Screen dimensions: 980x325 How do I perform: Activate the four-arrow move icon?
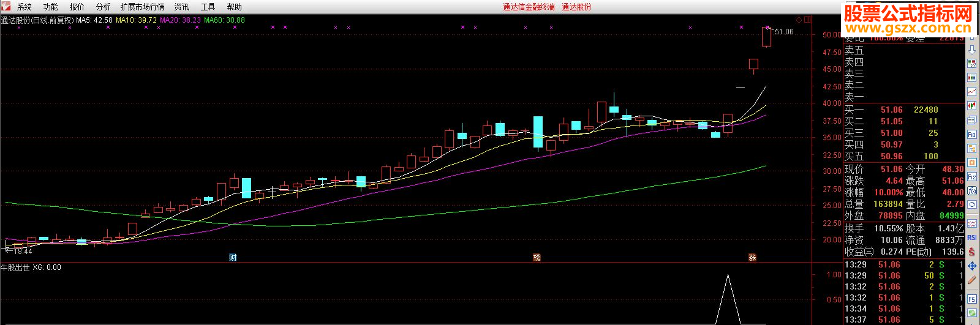[x=972, y=266]
